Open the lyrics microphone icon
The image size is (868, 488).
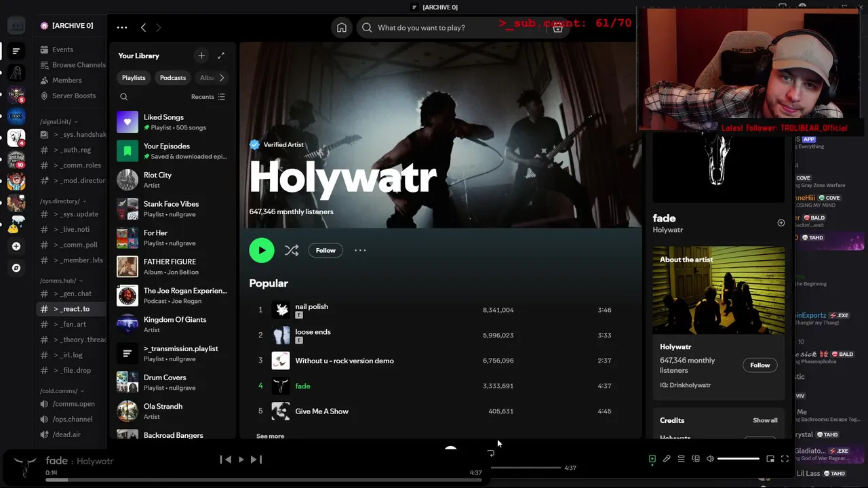(667, 459)
